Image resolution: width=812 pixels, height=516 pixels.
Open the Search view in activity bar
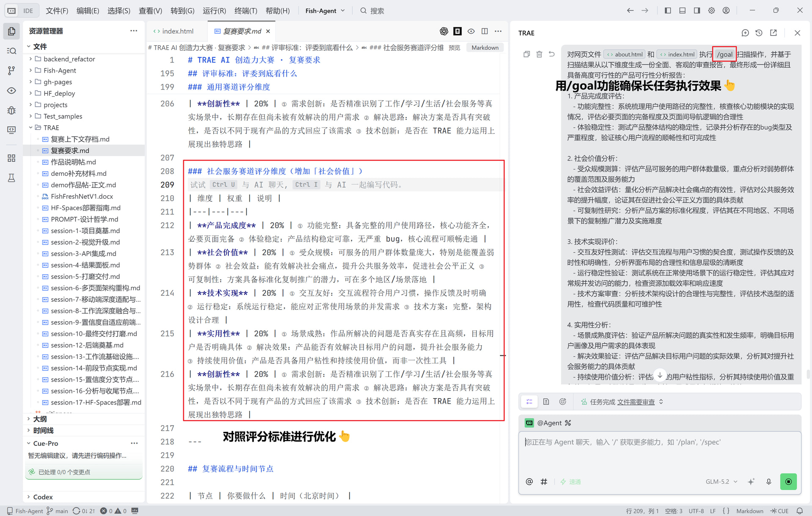(11, 51)
